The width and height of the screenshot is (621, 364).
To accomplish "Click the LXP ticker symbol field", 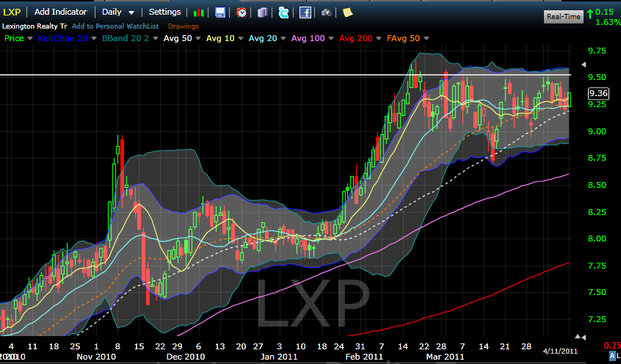I will point(12,12).
